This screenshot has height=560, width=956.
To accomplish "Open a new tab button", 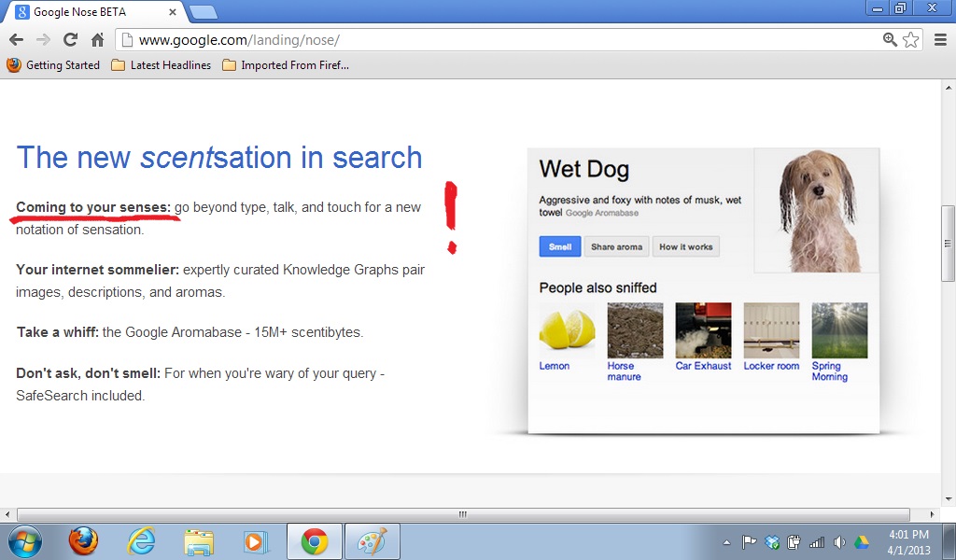I will [x=203, y=11].
